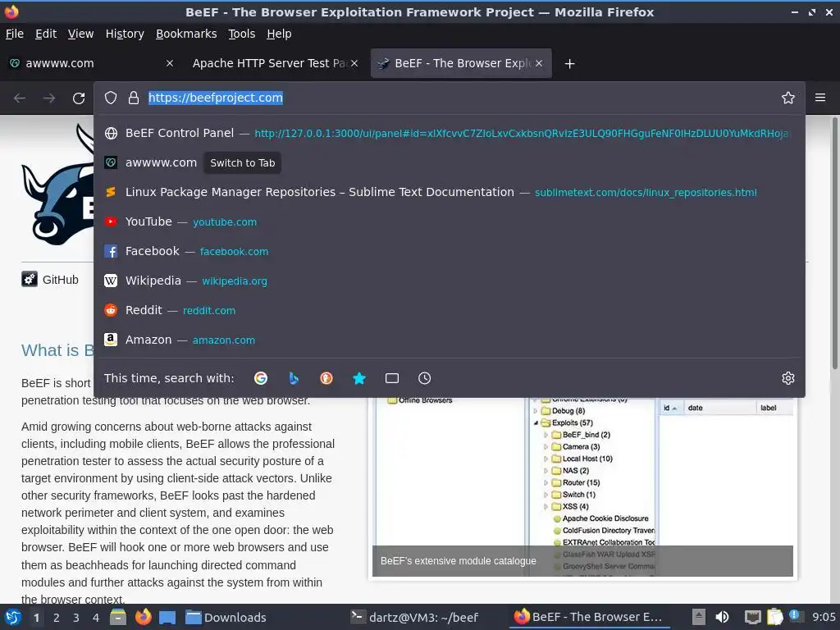Click the network tray icon
840x630 pixels.
point(752,617)
